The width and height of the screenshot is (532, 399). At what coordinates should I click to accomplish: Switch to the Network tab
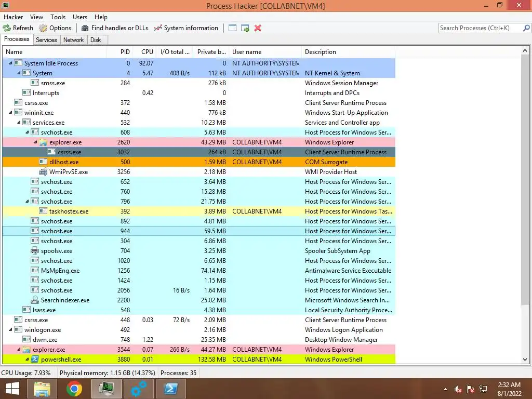coord(73,39)
